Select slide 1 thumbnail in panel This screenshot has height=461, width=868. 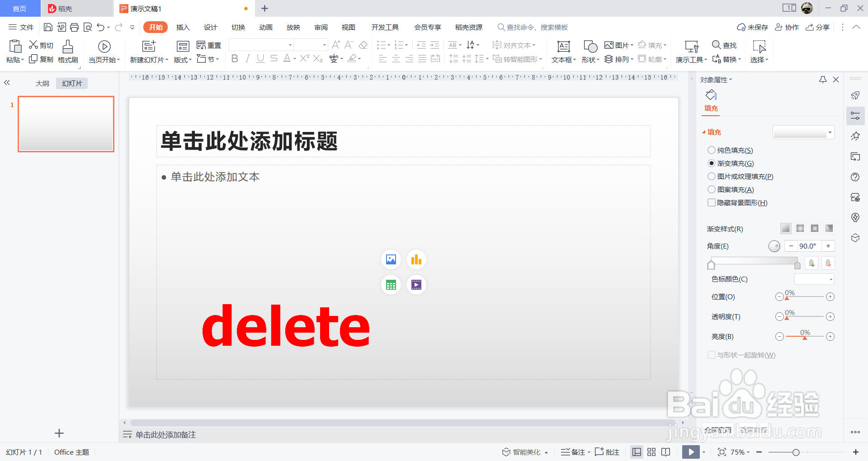(x=66, y=124)
